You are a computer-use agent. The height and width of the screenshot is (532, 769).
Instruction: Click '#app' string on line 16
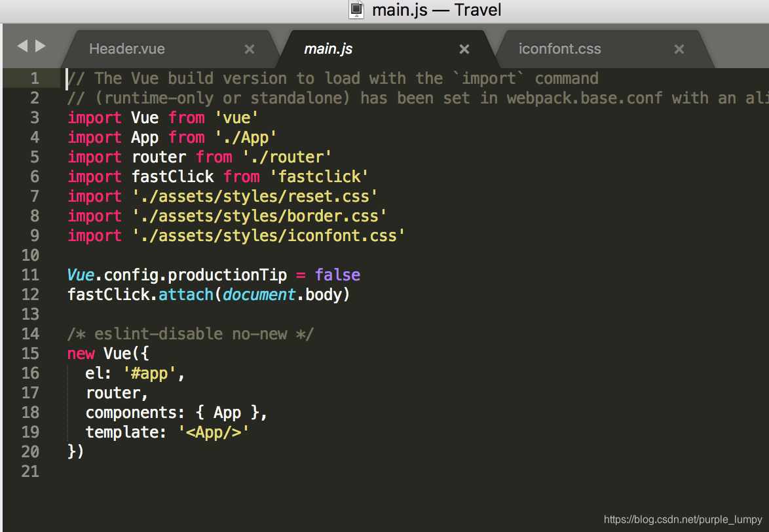(149, 373)
